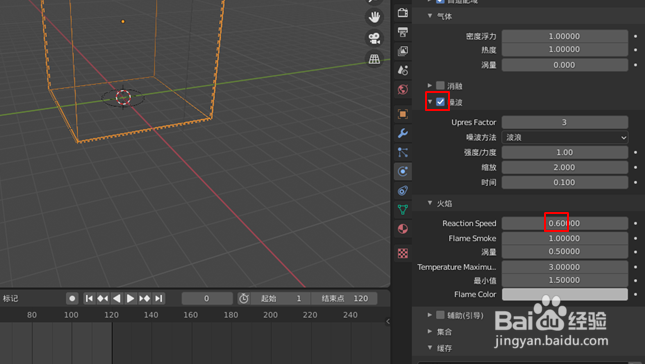
Task: Animate 密度浮力 property via its dot
Action: pyautogui.click(x=636, y=36)
